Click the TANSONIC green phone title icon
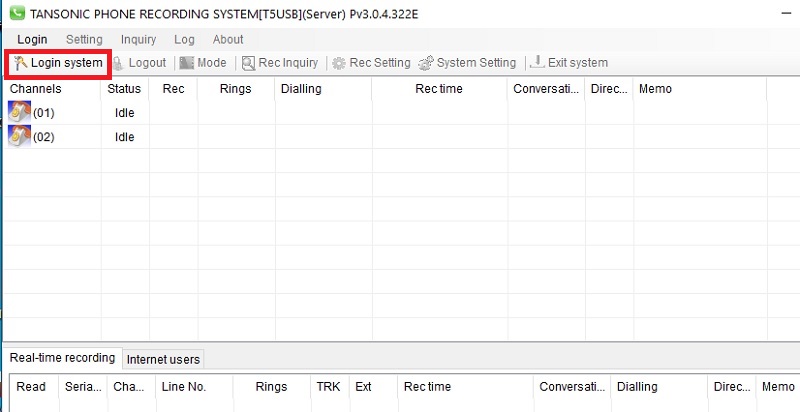This screenshot has width=800, height=412. coord(15,12)
